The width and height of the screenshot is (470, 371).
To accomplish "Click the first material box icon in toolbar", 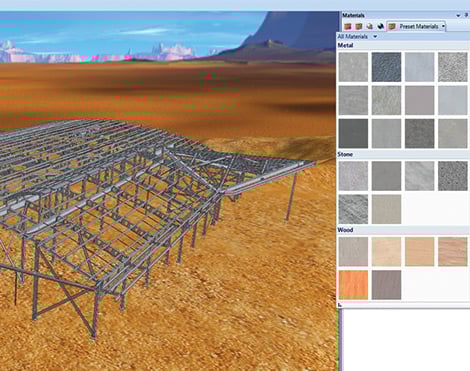I will (x=348, y=26).
